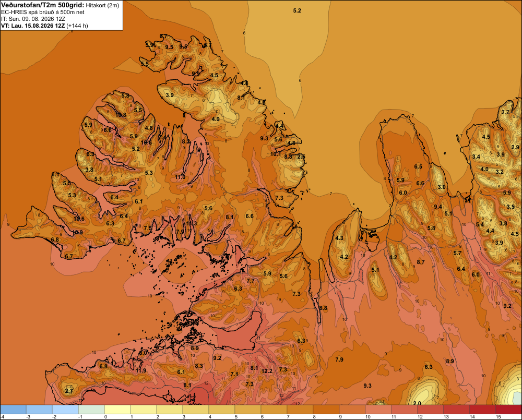522x420 pixels.
Task: Select the leftmost blue legend swatch
Action: [x=13, y=410]
